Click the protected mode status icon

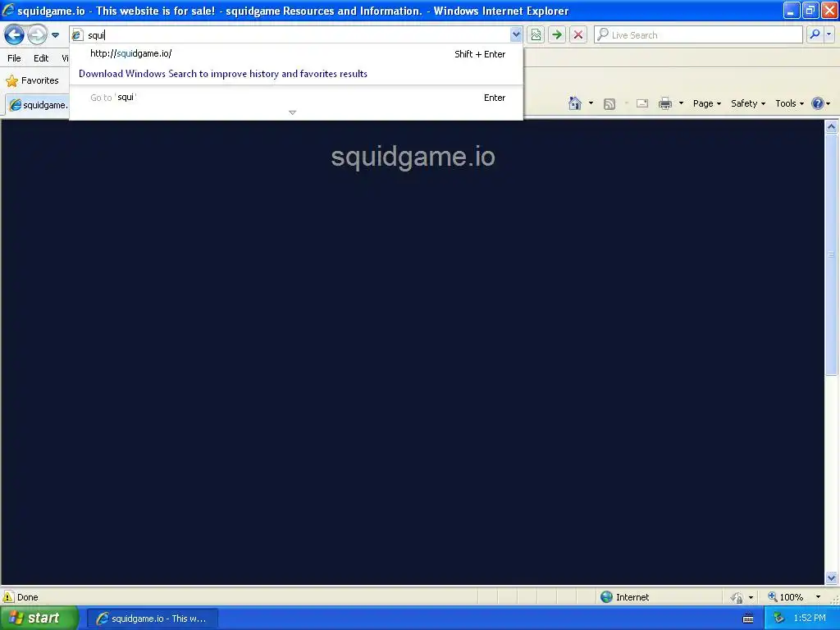pos(737,597)
